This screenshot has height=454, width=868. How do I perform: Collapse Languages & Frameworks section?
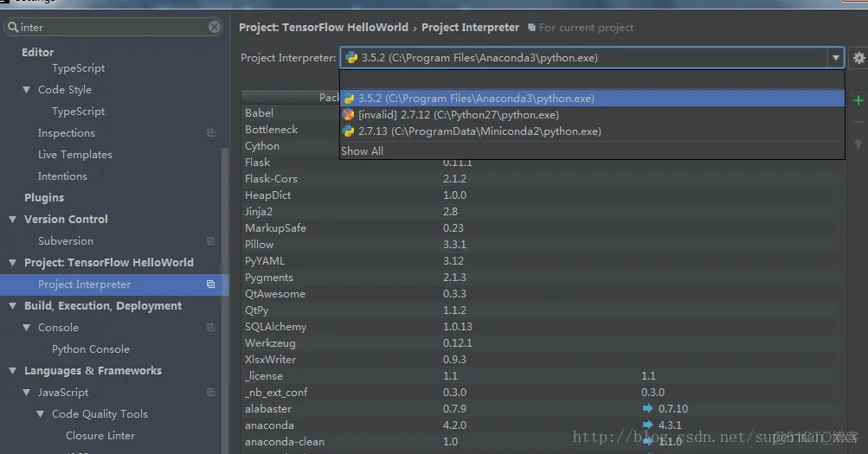13,370
